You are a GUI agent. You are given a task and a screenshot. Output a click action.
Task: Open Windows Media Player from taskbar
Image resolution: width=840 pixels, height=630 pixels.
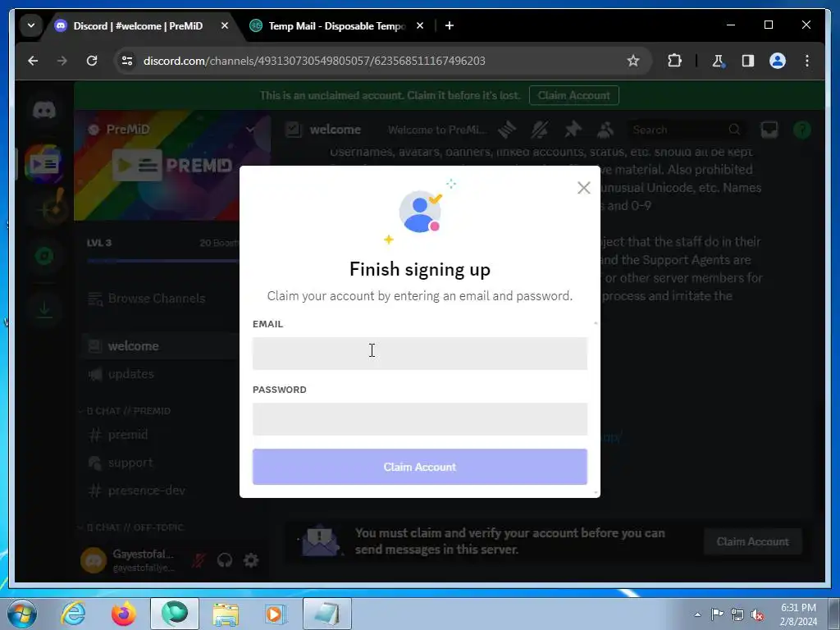coord(276,614)
